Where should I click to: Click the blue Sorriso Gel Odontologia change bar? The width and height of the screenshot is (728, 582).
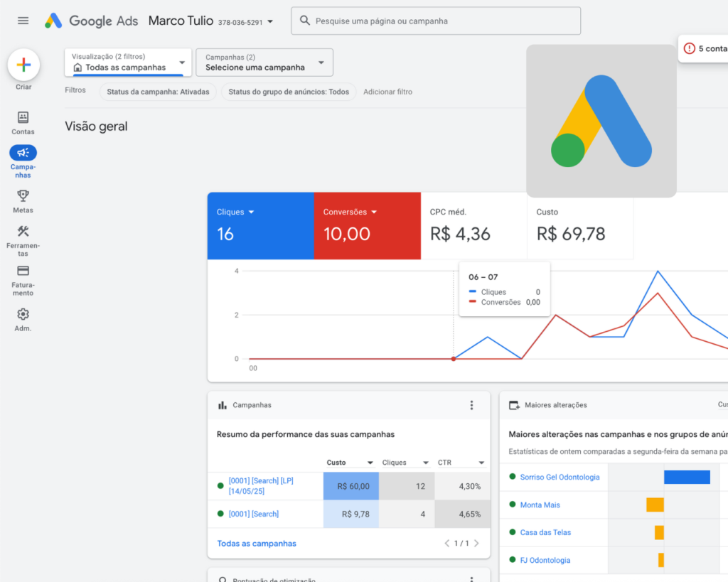(x=687, y=477)
